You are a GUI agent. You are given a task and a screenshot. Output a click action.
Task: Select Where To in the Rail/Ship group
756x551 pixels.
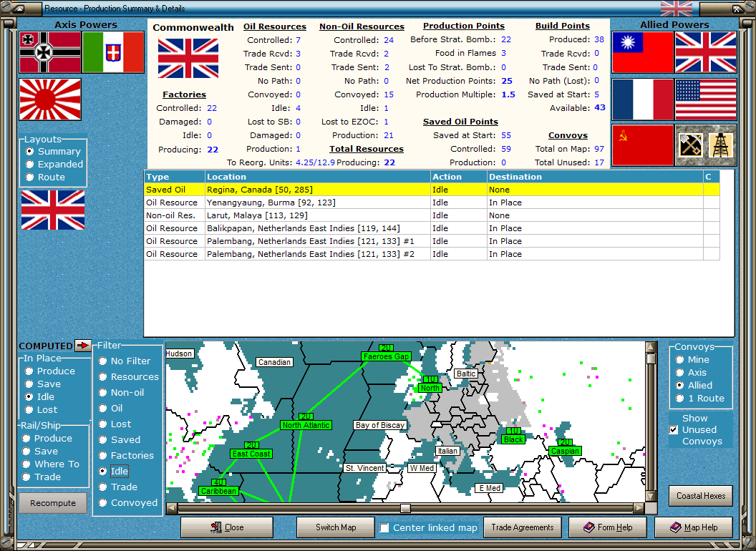51,464
